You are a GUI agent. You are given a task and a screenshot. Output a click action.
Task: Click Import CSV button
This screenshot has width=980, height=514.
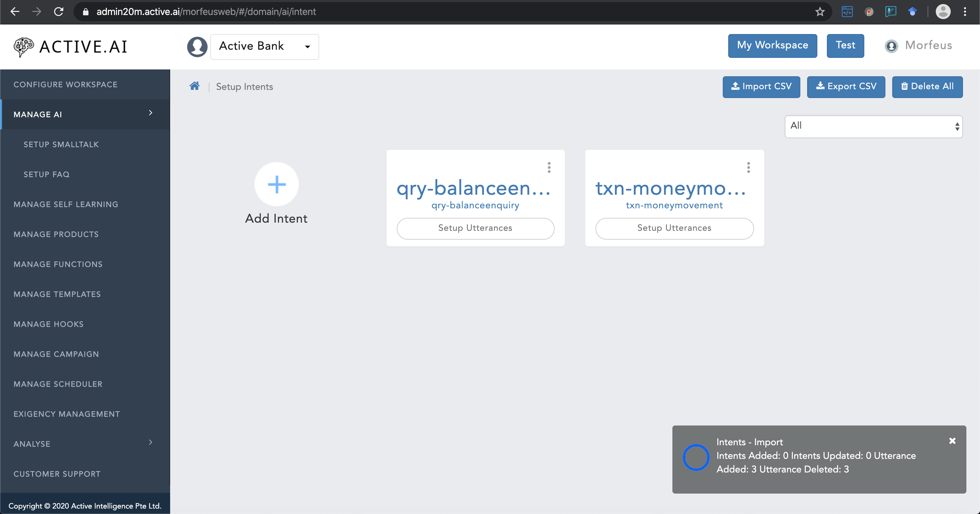[x=761, y=87]
